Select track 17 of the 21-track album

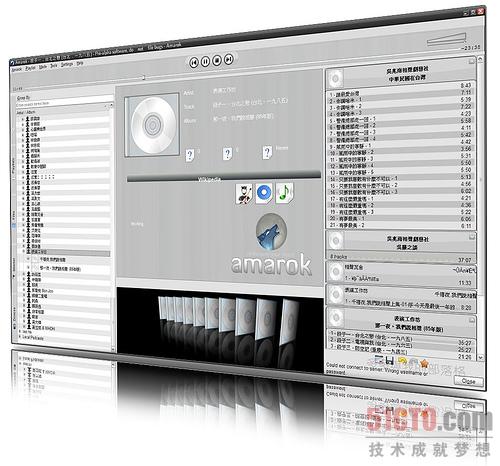pyautogui.click(x=400, y=199)
